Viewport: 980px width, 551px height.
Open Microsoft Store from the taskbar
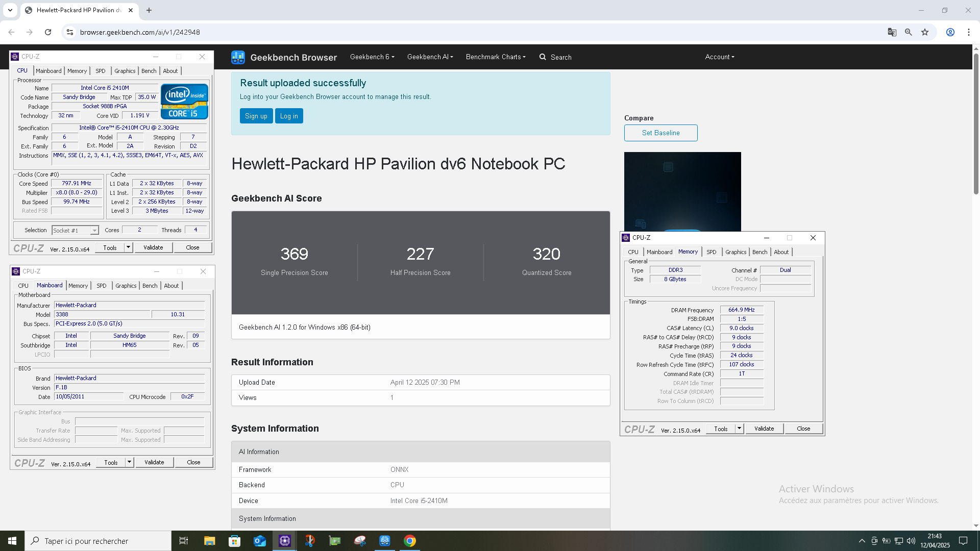(x=234, y=541)
